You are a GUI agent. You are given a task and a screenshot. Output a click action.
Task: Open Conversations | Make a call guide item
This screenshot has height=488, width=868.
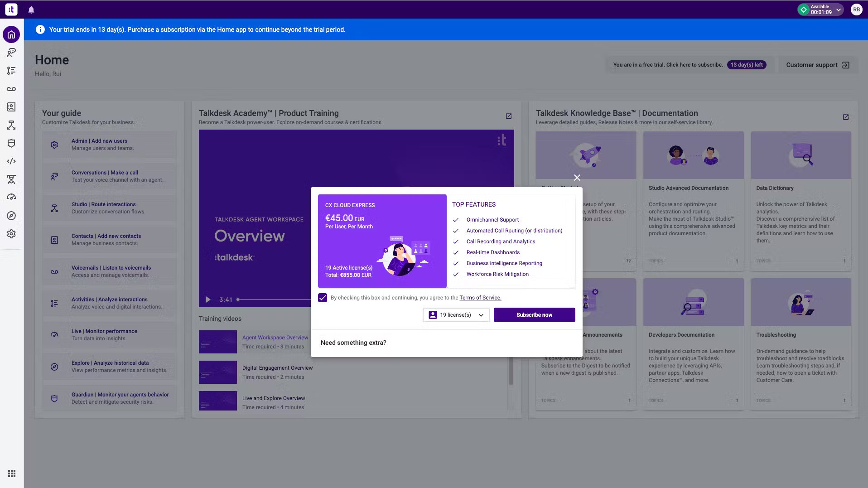(109, 176)
